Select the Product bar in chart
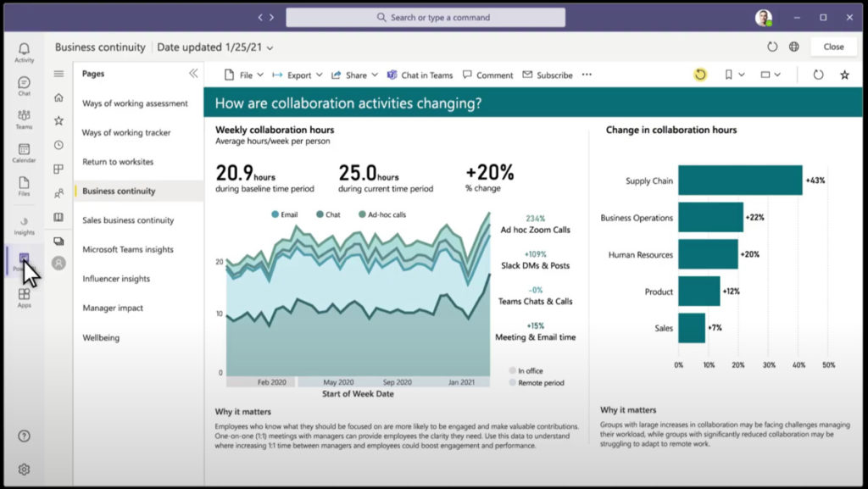The height and width of the screenshot is (489, 868). 699,291
